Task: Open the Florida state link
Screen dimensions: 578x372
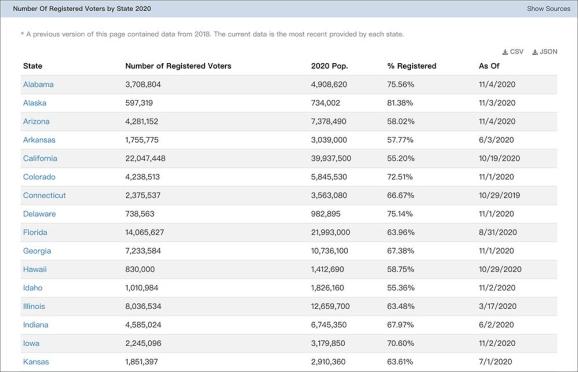Action: 35,232
